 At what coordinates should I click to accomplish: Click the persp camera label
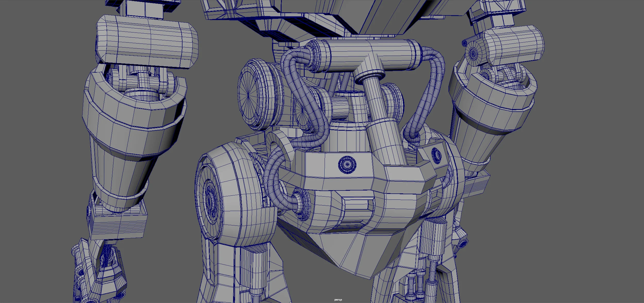(338, 300)
